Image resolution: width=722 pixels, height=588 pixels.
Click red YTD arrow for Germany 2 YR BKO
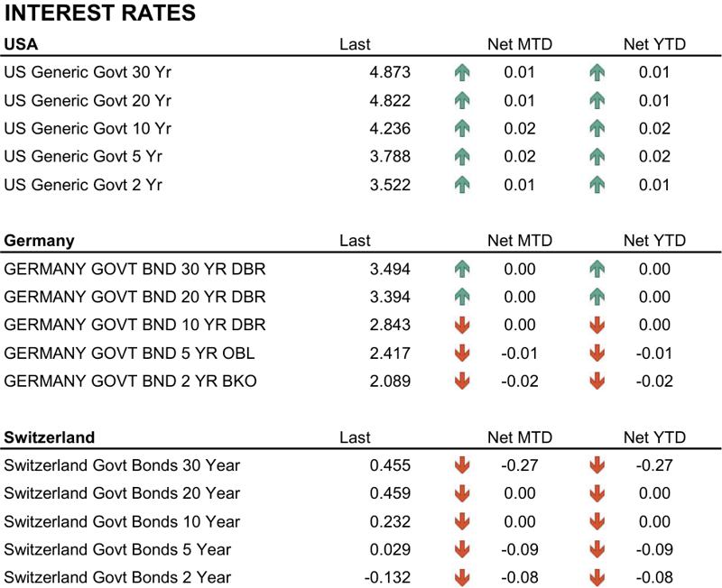pyautogui.click(x=597, y=381)
